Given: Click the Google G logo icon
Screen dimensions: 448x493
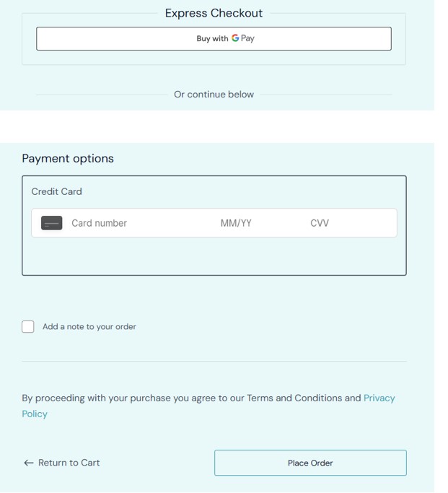Looking at the screenshot, I should (235, 38).
